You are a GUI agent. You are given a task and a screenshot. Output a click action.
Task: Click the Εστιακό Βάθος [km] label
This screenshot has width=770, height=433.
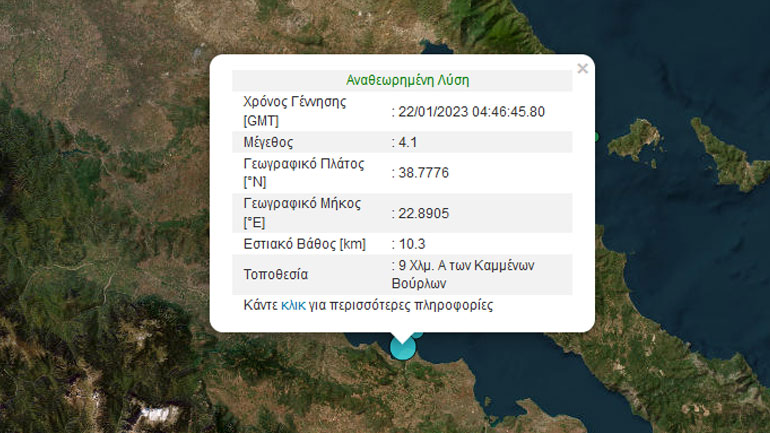click(x=304, y=244)
